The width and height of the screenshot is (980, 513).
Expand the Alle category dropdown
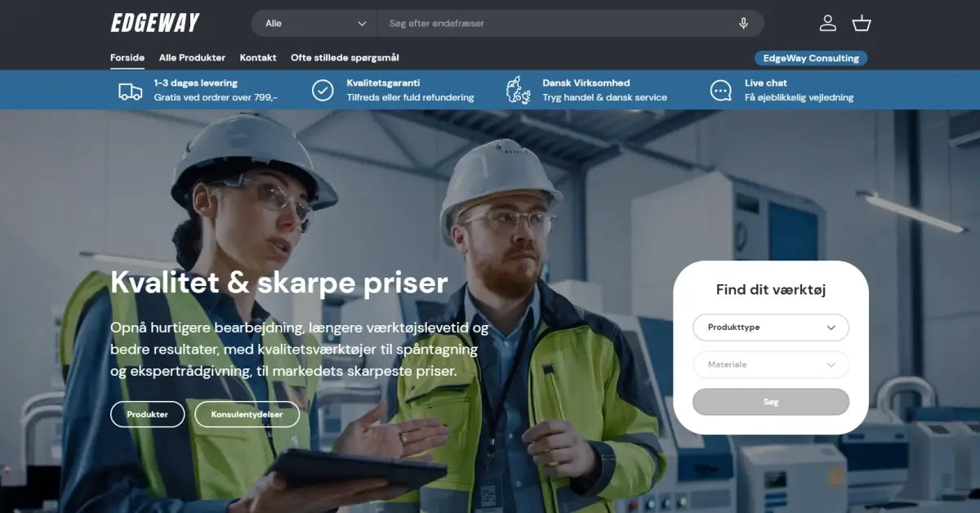click(x=314, y=24)
